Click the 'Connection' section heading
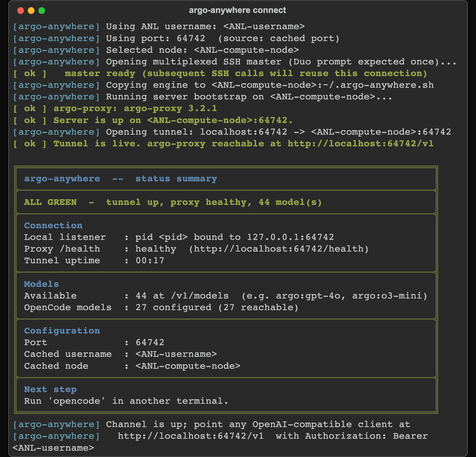Screen dimensions: 476x457 (x=53, y=225)
